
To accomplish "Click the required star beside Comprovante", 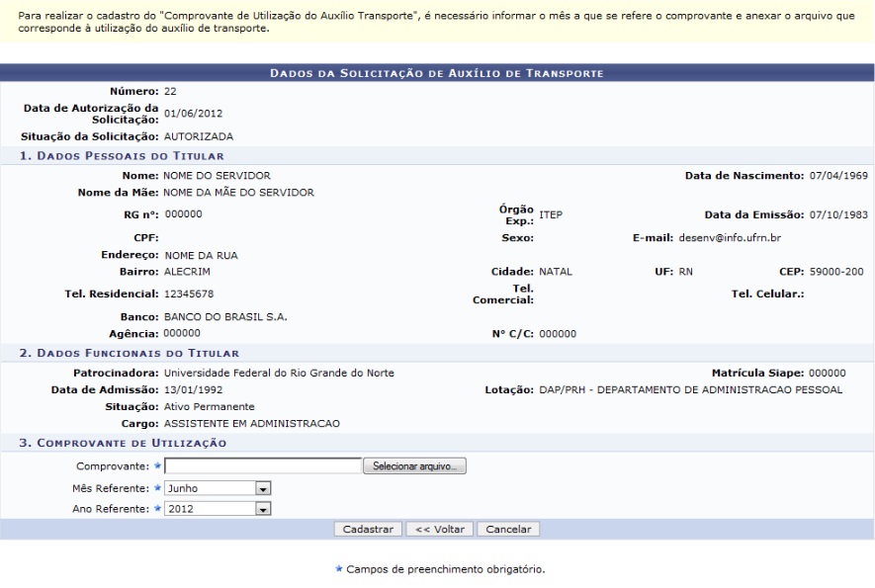I will coord(157,465).
